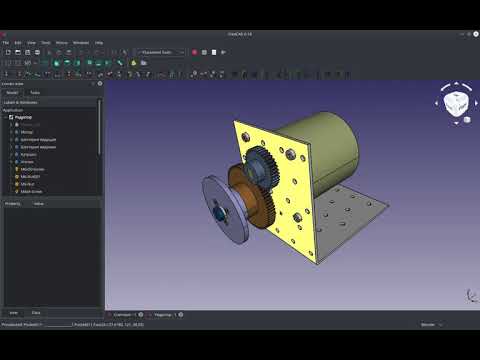Click the Print icon in the toolbar
This screenshot has width=480, height=360.
[37, 52]
